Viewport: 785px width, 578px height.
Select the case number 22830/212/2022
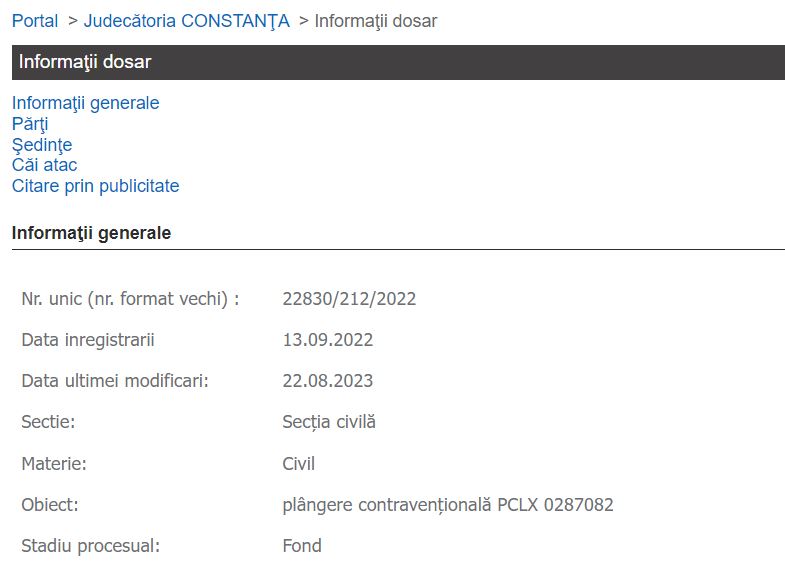click(349, 299)
